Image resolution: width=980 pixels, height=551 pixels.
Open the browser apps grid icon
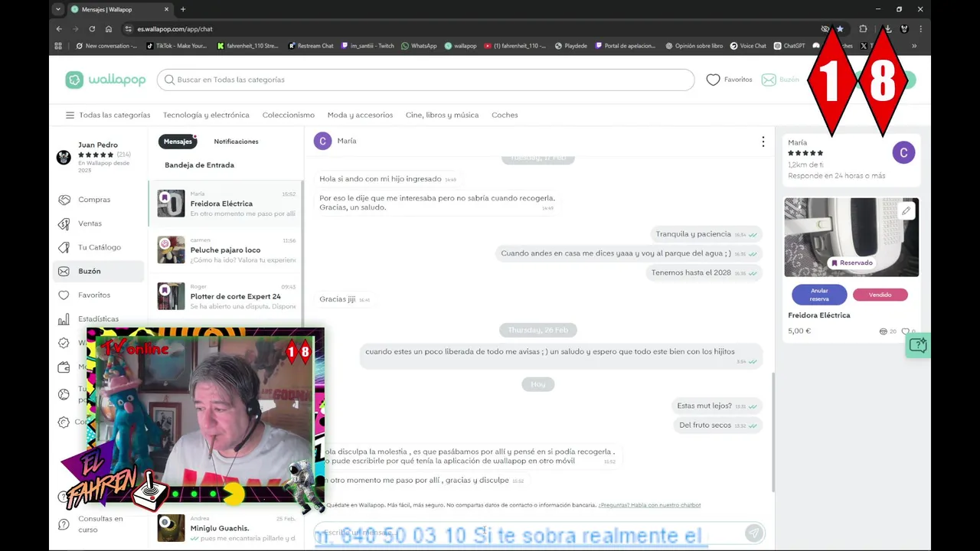point(58,46)
